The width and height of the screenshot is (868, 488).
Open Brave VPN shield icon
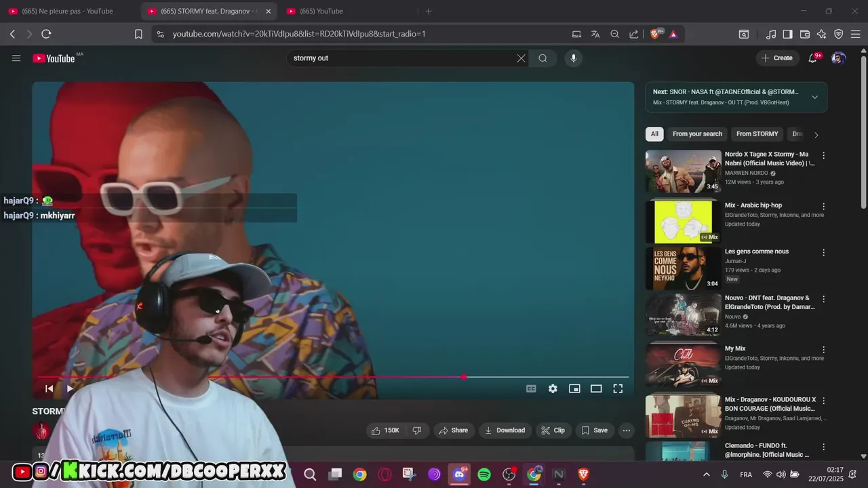(x=838, y=34)
